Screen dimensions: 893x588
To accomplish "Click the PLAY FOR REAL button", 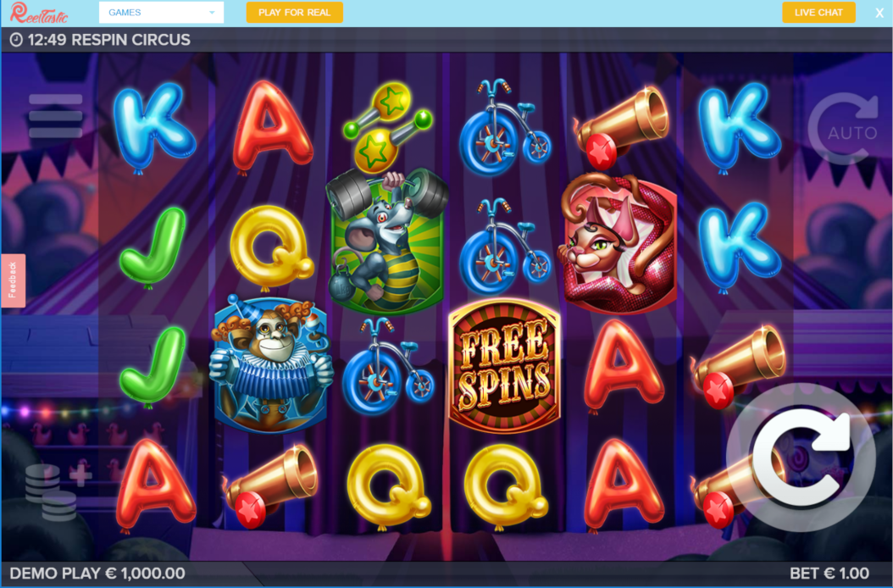I will 295,12.
